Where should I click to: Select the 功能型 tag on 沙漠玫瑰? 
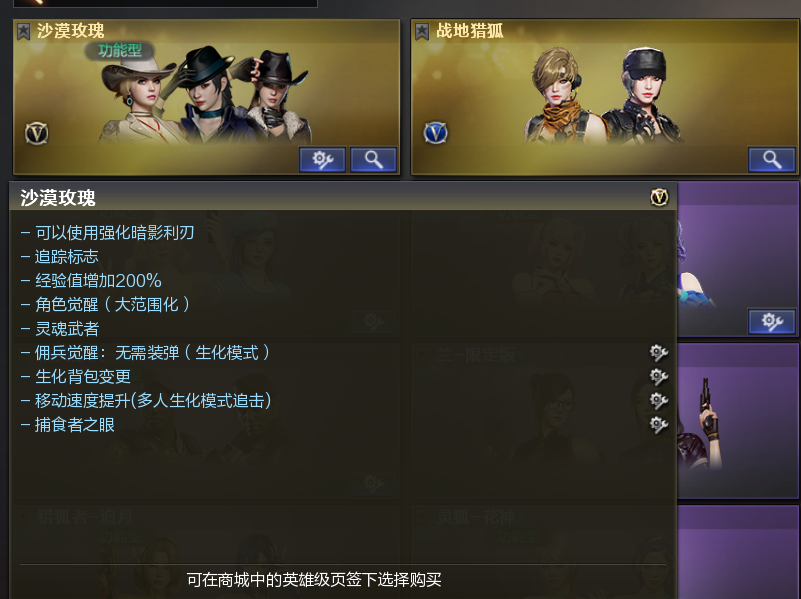tap(120, 51)
